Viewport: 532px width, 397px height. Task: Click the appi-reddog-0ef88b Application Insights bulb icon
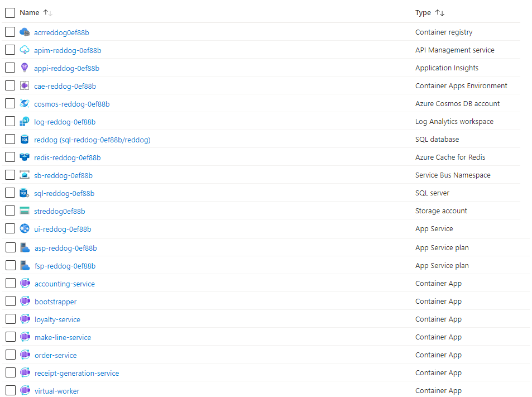pyautogui.click(x=25, y=68)
